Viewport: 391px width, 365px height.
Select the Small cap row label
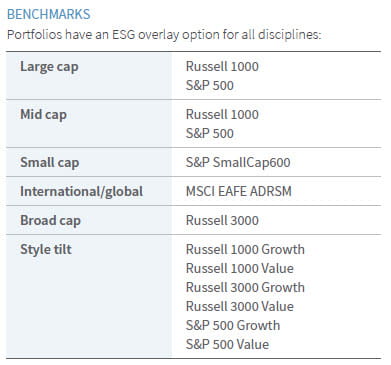(x=50, y=162)
